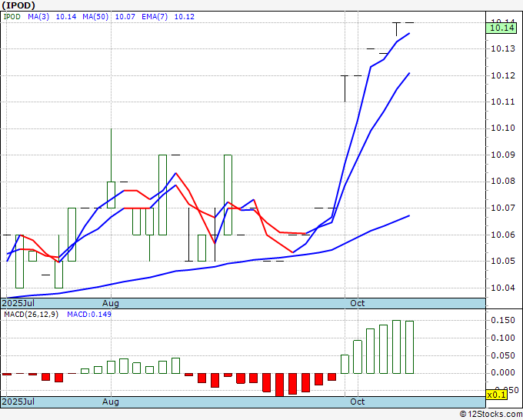Click the 10.08 price axis label
Screen dimensions: 523x420
(503, 181)
